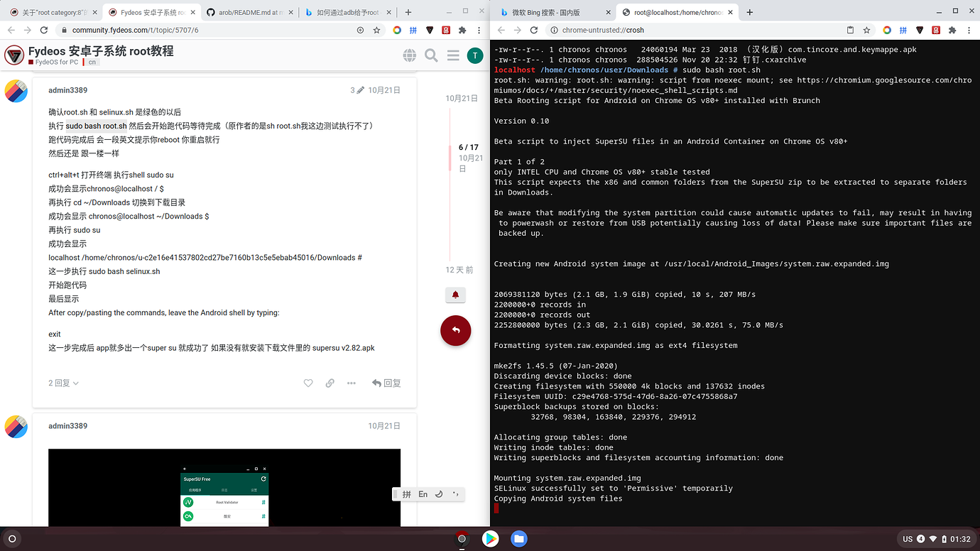The image size is (980, 551).
Task: Click the 回复 reply button
Action: click(386, 383)
